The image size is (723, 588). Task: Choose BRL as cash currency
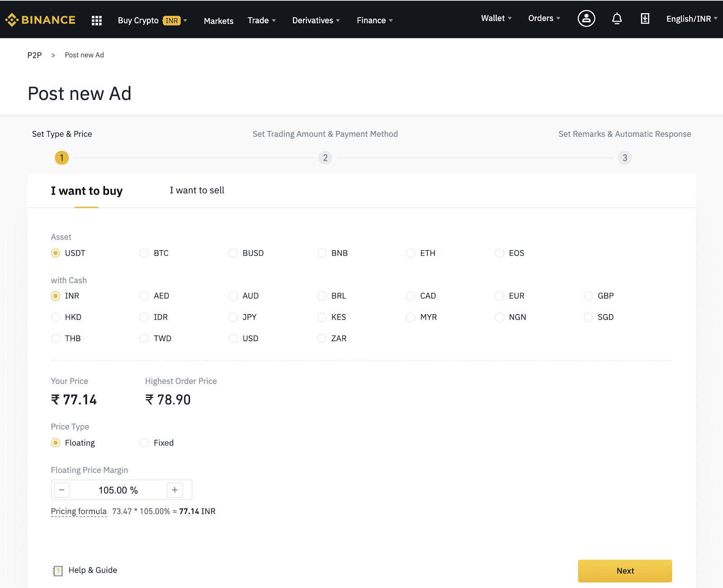322,296
